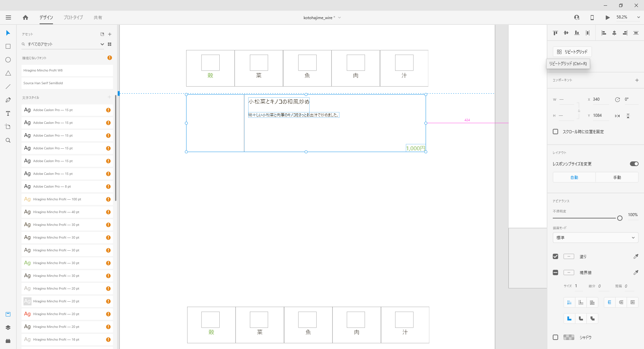Select the Artboard tool
This screenshot has width=644, height=349.
coord(8,127)
